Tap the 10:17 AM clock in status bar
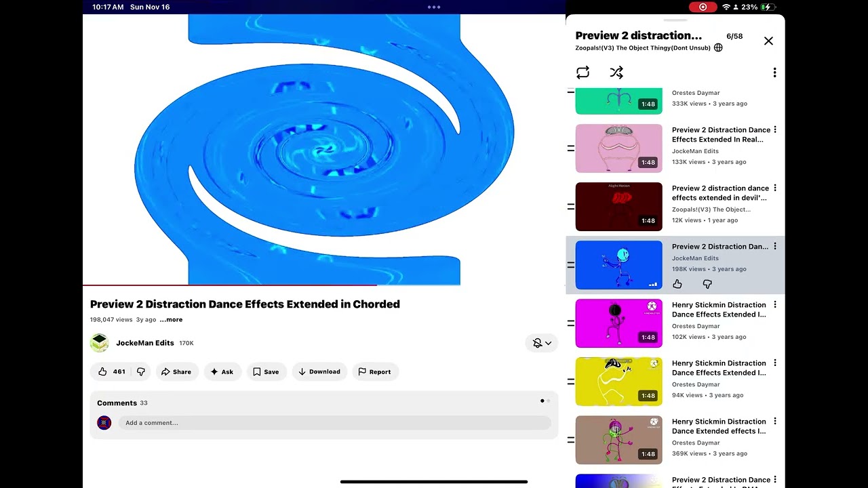The height and width of the screenshot is (488, 868). click(108, 7)
